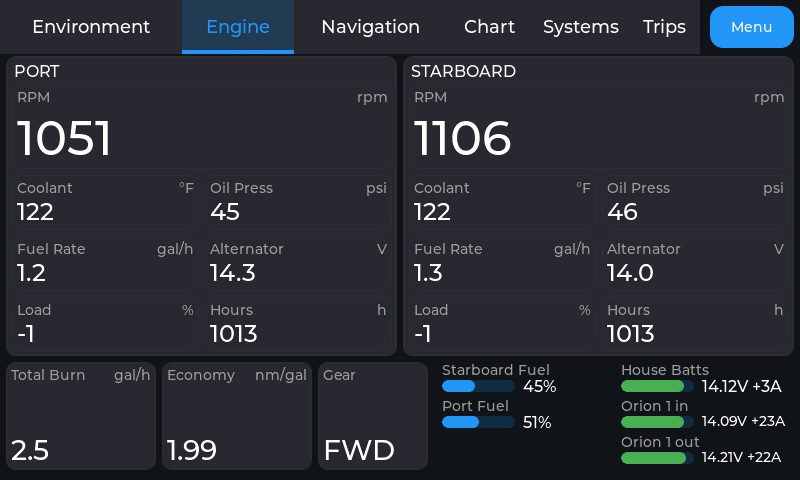Click the House Batts green bar
Image resolution: width=800 pixels, height=480 pixels.
[x=657, y=386]
